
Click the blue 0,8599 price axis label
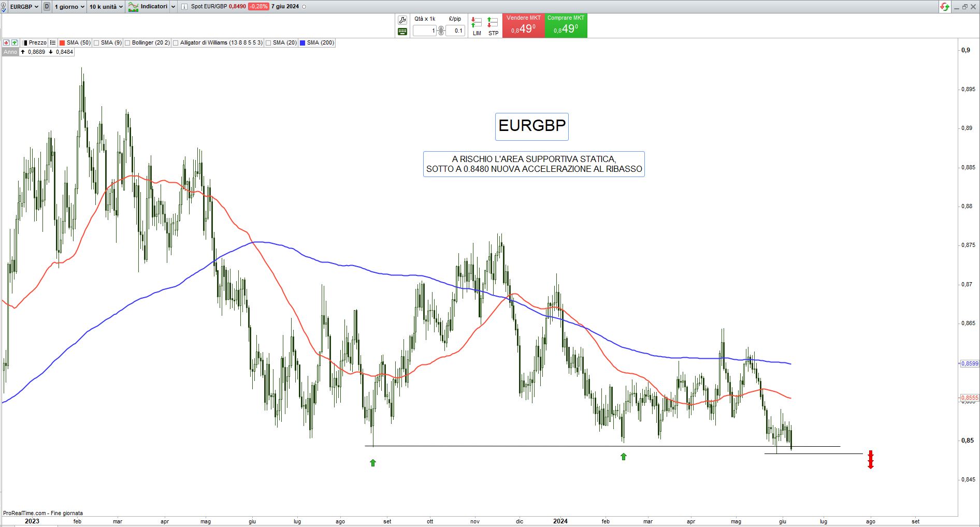click(970, 363)
